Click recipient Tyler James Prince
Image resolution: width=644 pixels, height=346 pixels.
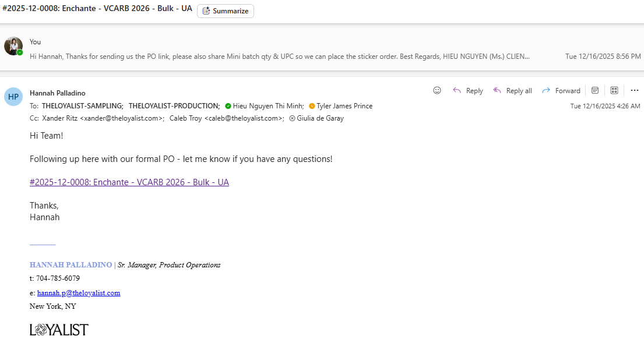[x=344, y=106]
